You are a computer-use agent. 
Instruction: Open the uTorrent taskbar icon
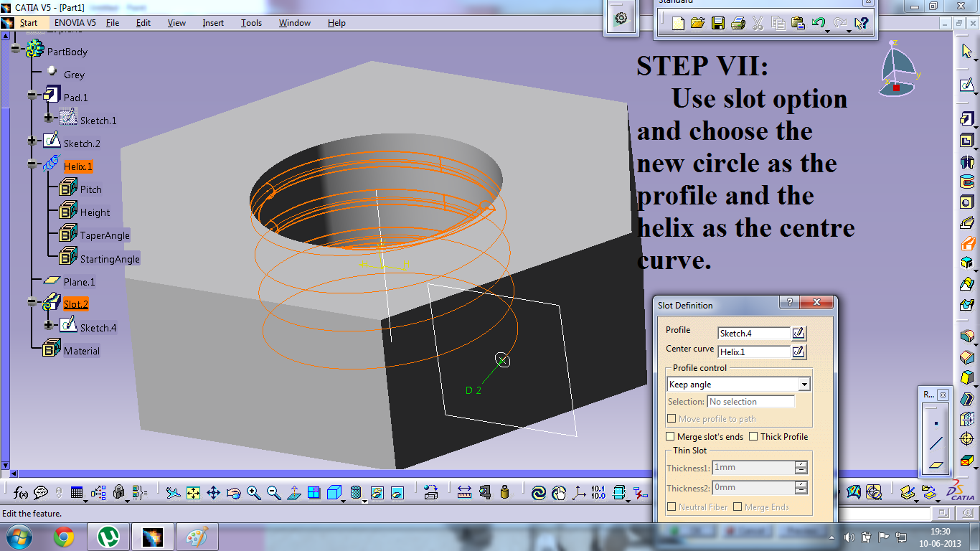108,537
